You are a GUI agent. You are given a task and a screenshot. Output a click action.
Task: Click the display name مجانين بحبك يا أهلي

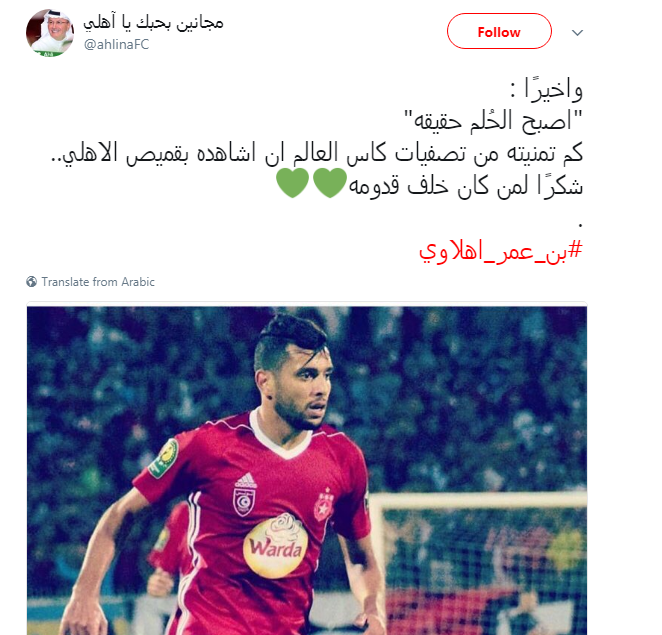pyautogui.click(x=153, y=22)
